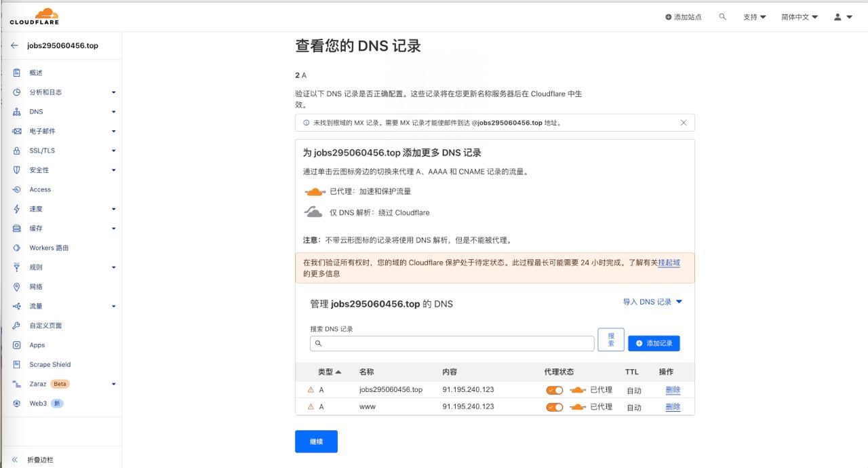Click the 规则 filter icon
This screenshot has height=468, width=868.
(17, 267)
